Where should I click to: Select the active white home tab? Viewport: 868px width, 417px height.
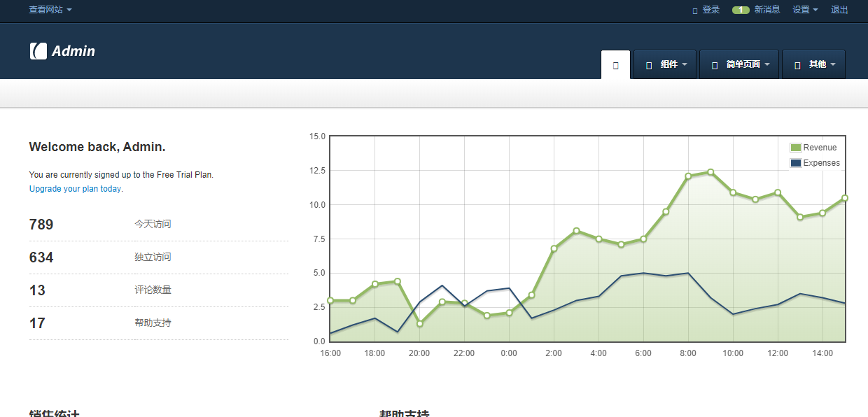pyautogui.click(x=615, y=65)
